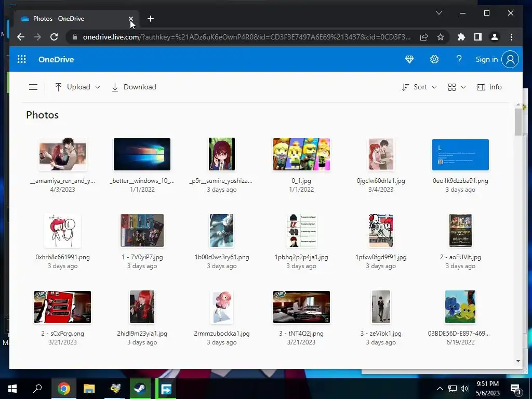The width and height of the screenshot is (532, 399).
Task: Show hidden system tray icons
Action: pyautogui.click(x=440, y=389)
